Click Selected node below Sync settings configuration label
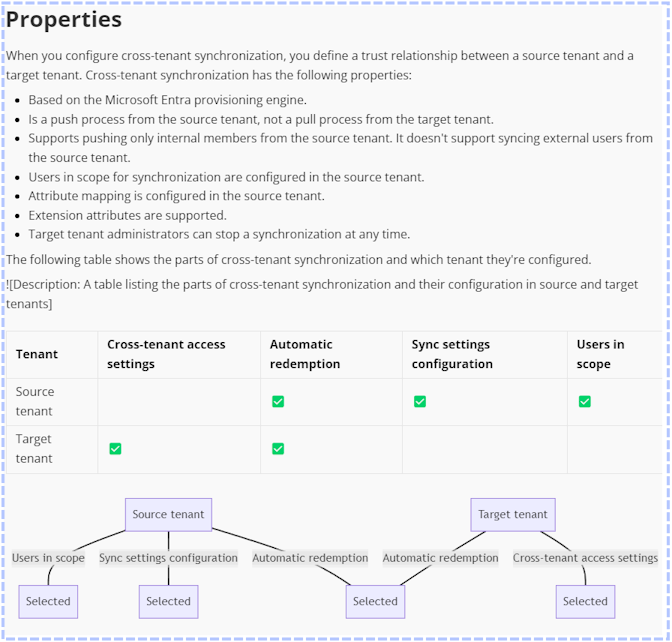The height and width of the screenshot is (642, 672). 168,601
